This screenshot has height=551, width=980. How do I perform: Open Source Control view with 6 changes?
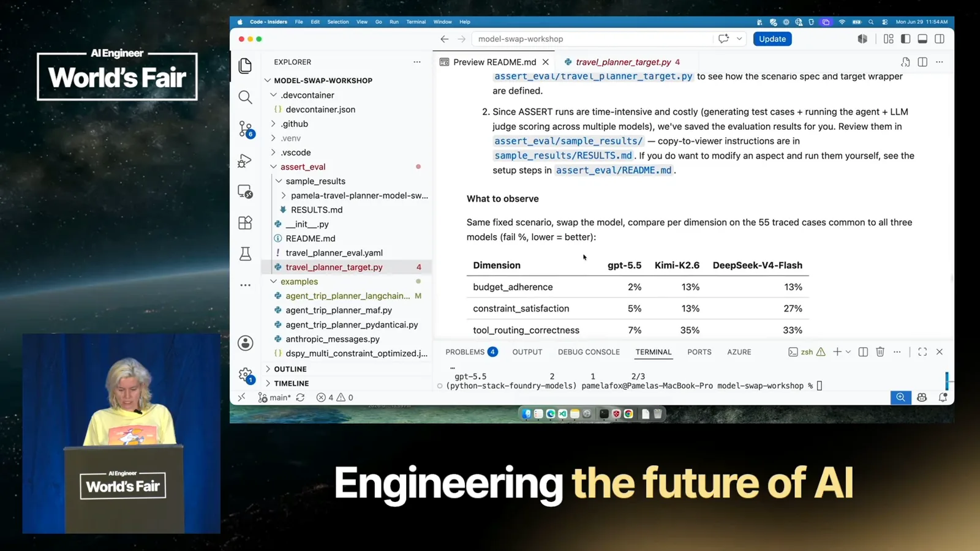[246, 129]
